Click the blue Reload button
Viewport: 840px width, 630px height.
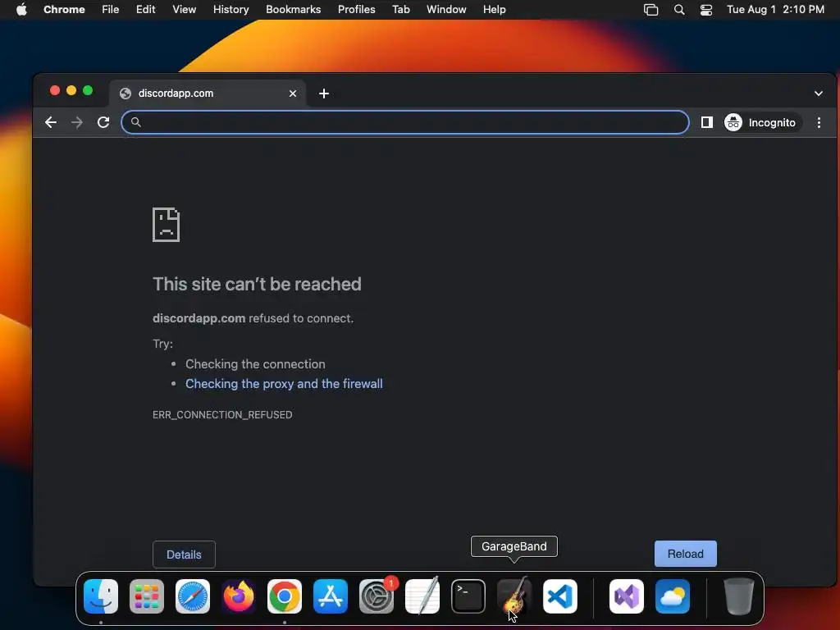point(685,554)
